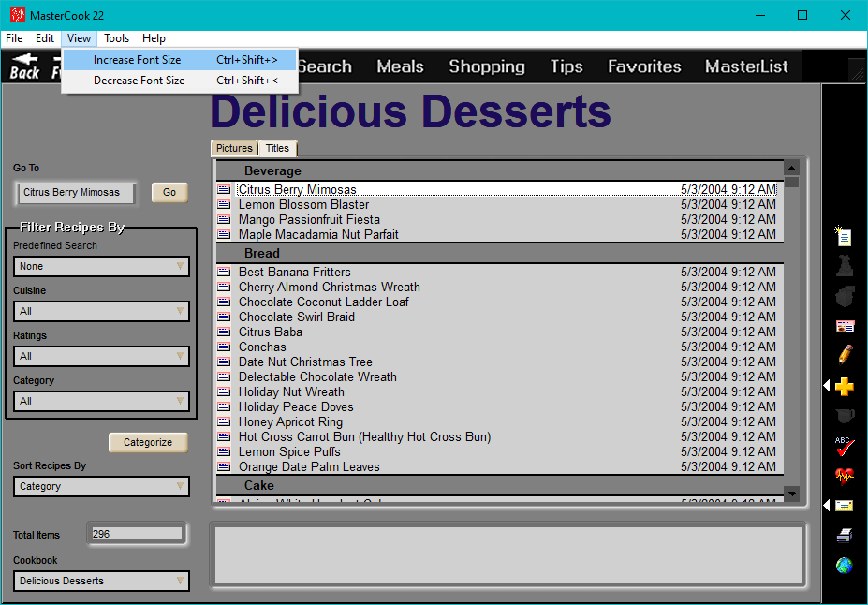Go to the Shopping section

click(x=487, y=66)
